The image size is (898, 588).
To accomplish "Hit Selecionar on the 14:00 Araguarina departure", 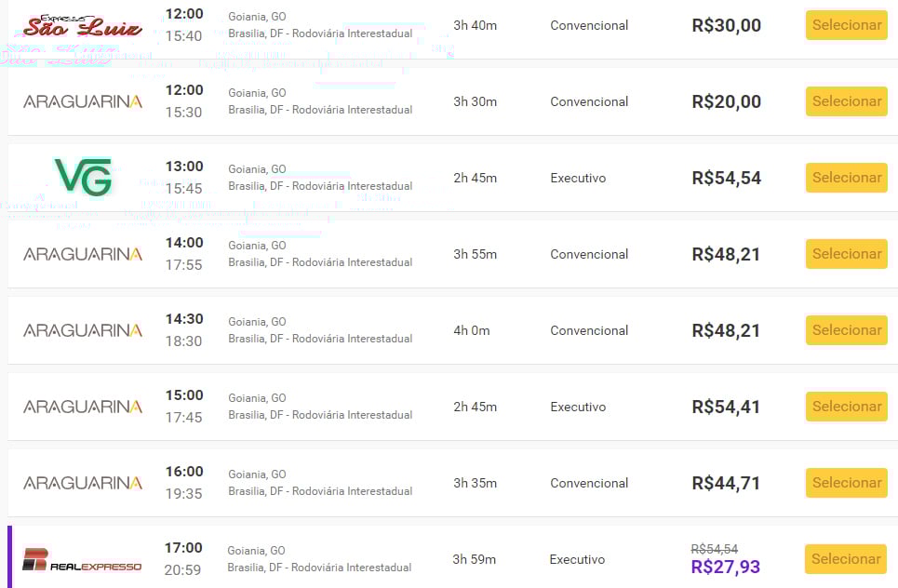I will click(846, 254).
